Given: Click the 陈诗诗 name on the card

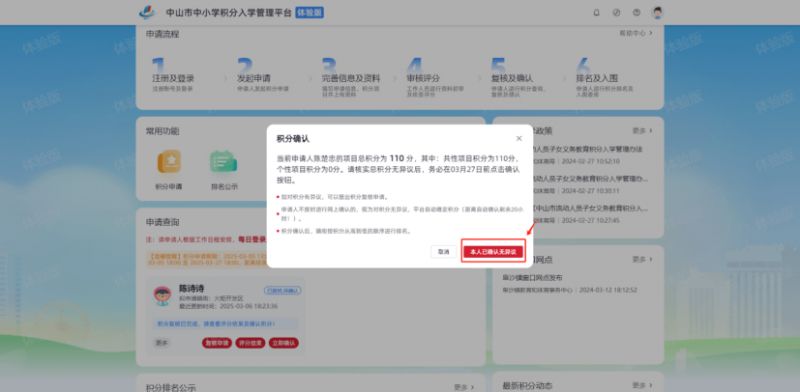Looking at the screenshot, I should pos(191,288).
